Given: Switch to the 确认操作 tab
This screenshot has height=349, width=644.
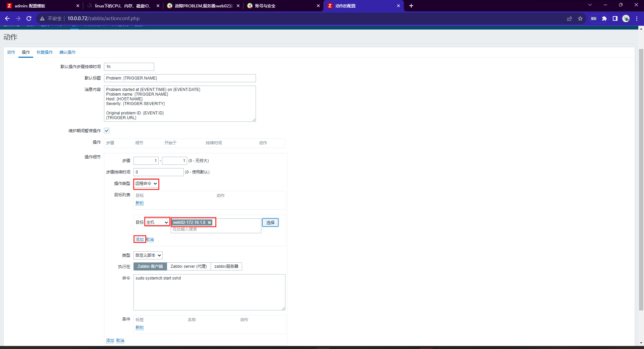Looking at the screenshot, I should point(67,52).
